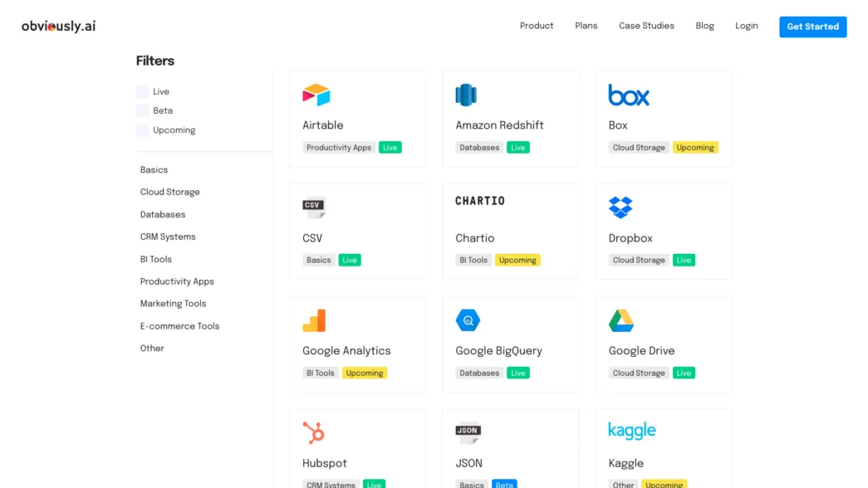Click Beta badge on JSON card
Viewport: 868px width, 488px height.
pos(504,484)
